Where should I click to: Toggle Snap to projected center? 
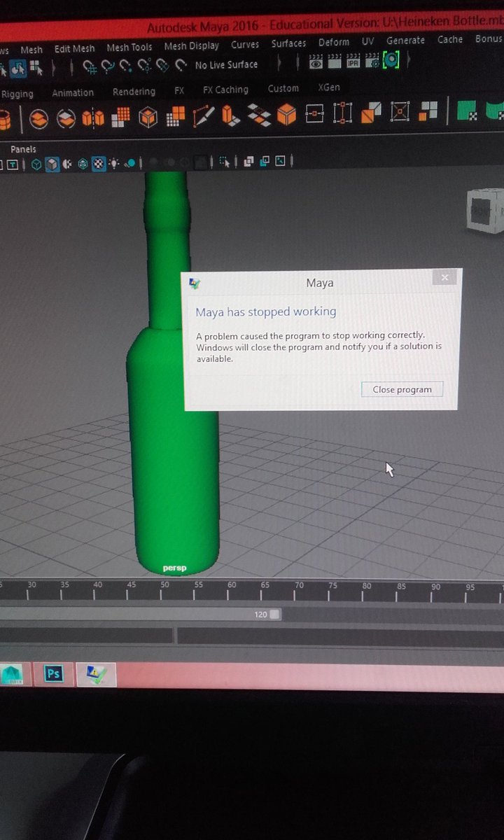(x=144, y=66)
